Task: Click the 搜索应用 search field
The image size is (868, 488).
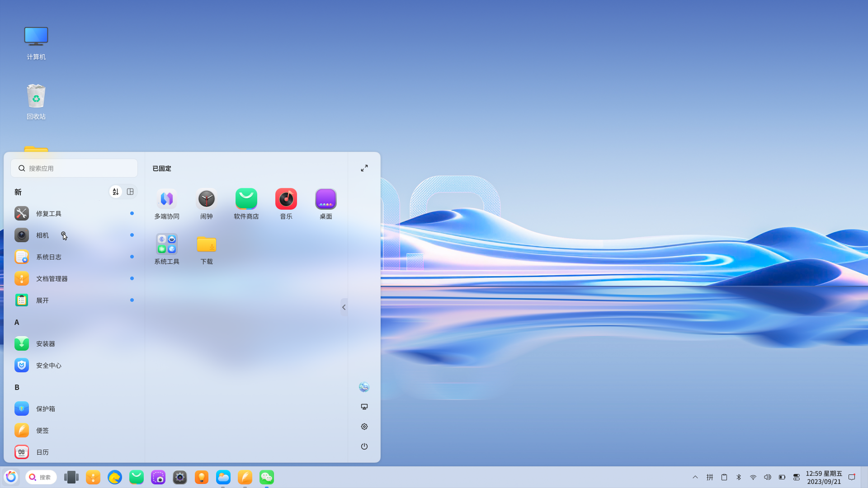Action: coord(75,168)
